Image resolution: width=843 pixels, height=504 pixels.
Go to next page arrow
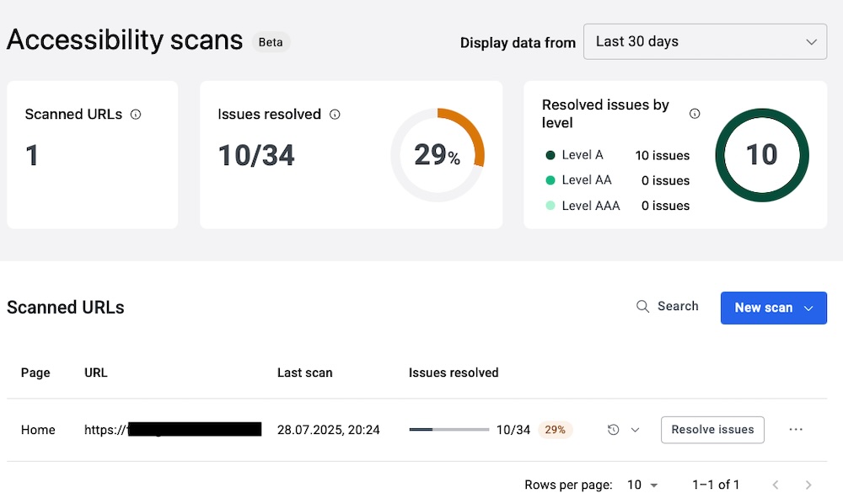tap(808, 485)
